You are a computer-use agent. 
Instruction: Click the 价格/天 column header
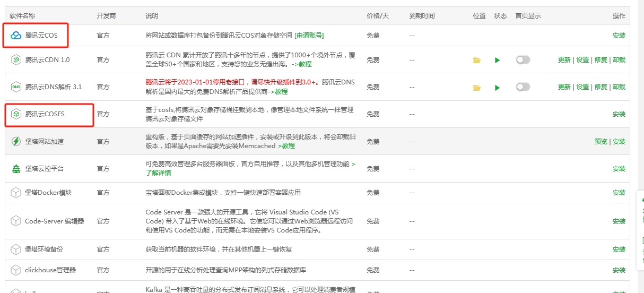point(378,16)
